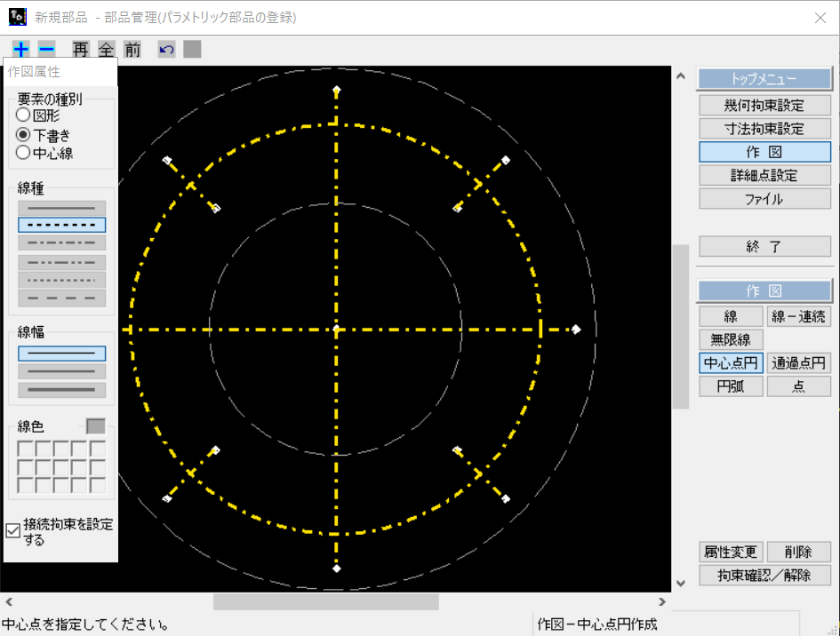Choose the dotted line type
This screenshot has height=636, width=840.
tap(61, 280)
